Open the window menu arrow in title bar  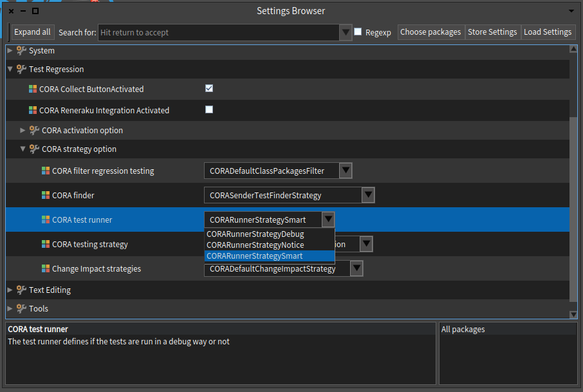click(571, 11)
